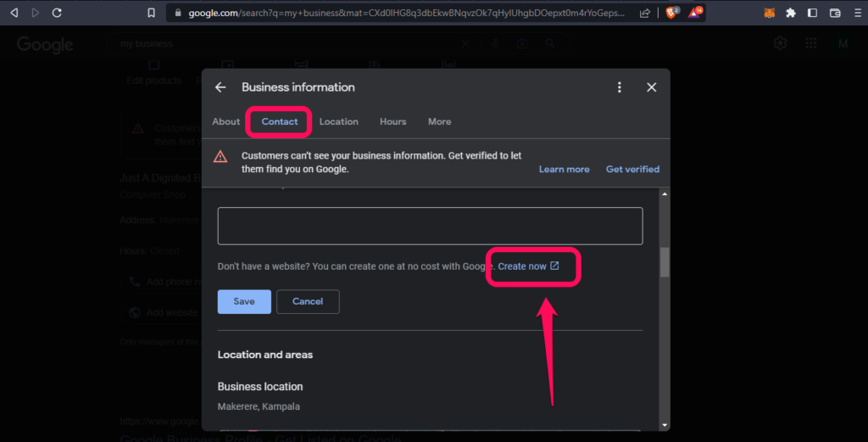Open the M account avatar
This screenshot has width=868, height=442.
pyautogui.click(x=843, y=44)
